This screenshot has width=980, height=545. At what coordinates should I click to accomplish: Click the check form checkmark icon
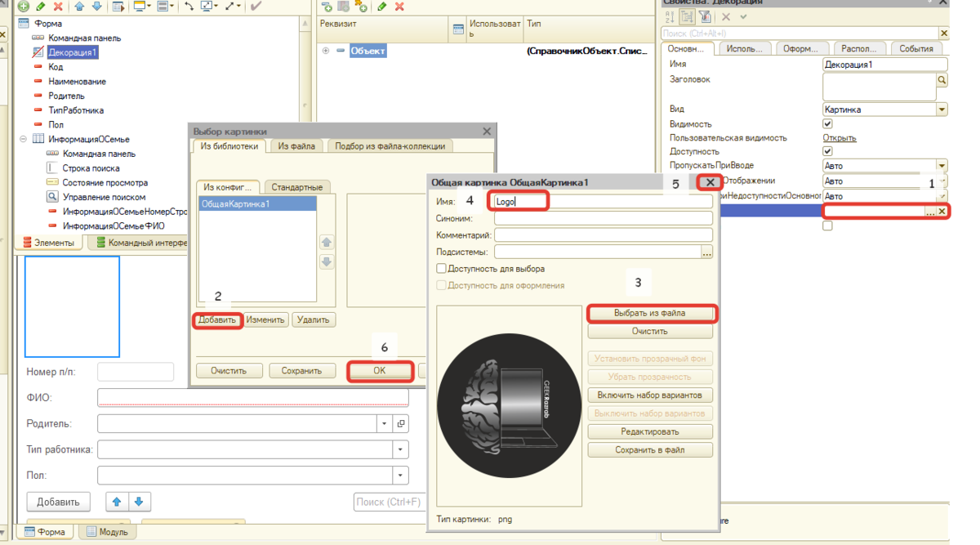click(x=256, y=7)
